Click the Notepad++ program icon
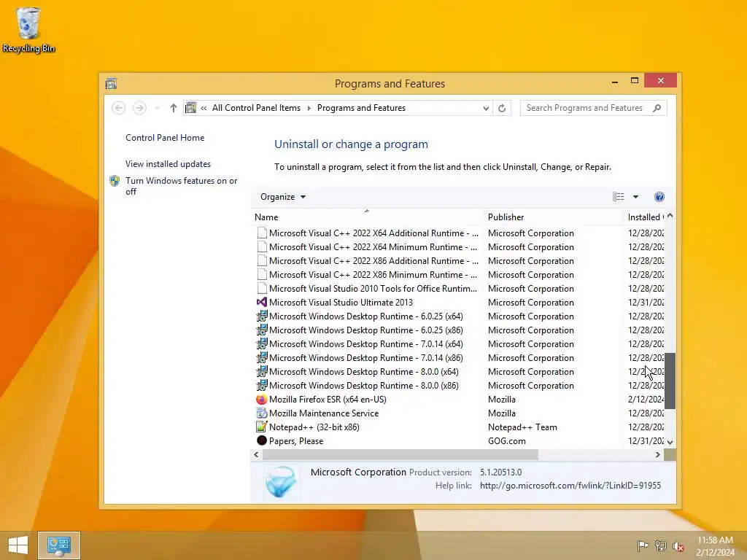Screen dimensions: 747x560 (x=262, y=427)
